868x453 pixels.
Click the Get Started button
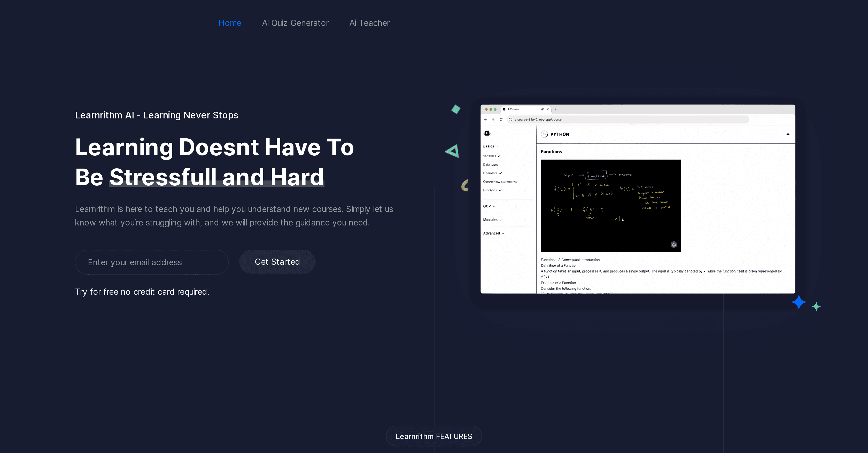[x=277, y=262]
